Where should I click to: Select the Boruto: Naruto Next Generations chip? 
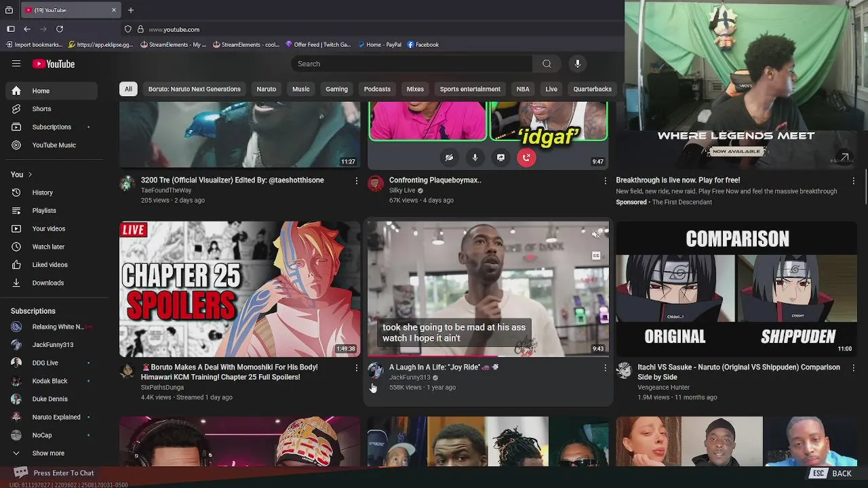click(x=195, y=89)
